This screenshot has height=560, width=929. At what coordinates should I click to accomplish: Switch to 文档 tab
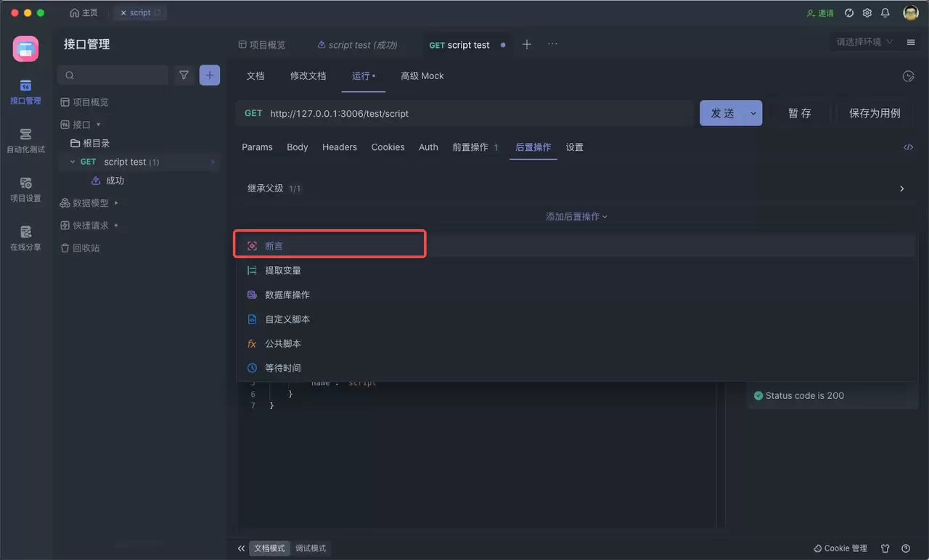coord(255,76)
